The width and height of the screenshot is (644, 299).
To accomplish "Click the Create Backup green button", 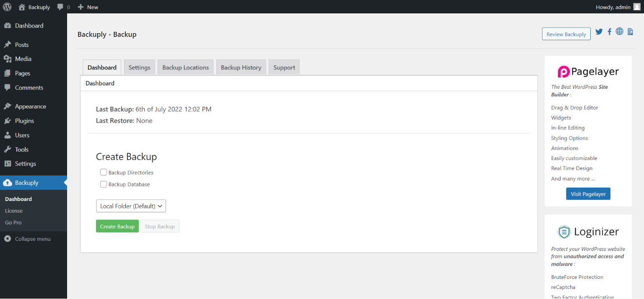I will pyautogui.click(x=117, y=226).
